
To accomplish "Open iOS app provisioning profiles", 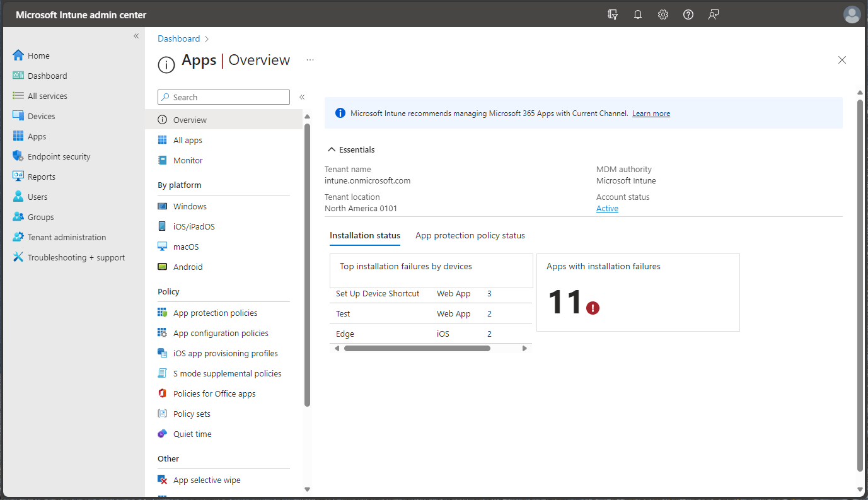I will click(225, 353).
